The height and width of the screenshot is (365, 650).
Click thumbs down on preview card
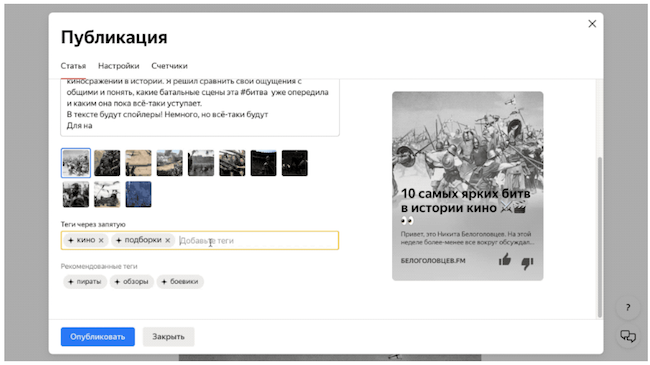[527, 263]
